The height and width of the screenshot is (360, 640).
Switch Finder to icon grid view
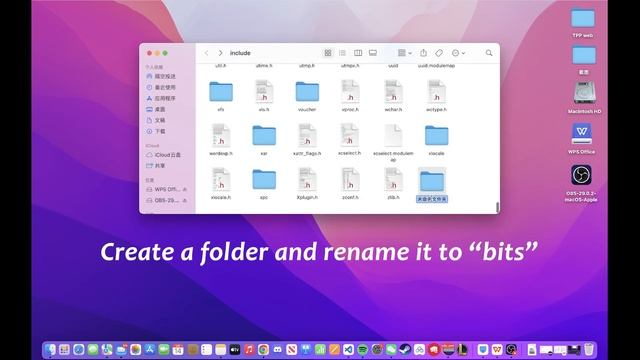[x=328, y=53]
